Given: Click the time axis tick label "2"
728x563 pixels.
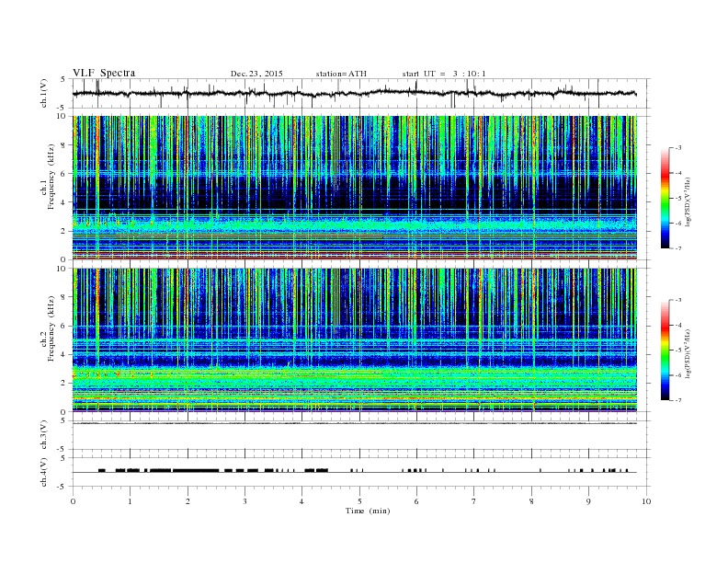Looking at the screenshot, I should [x=188, y=501].
